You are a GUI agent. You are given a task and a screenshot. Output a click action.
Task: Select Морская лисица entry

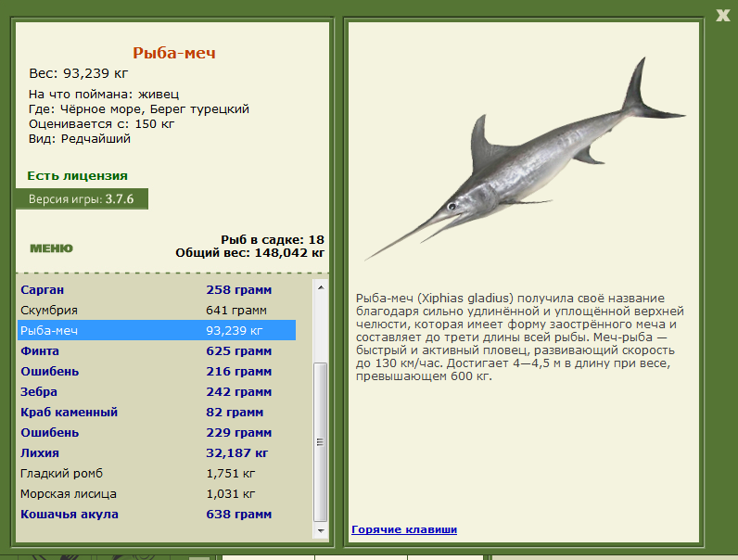coord(157,493)
